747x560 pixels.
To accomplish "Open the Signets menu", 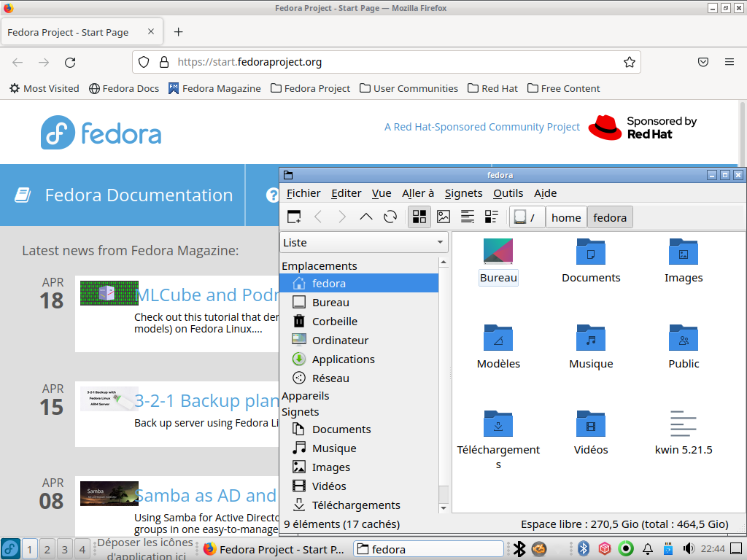I will (x=463, y=193).
